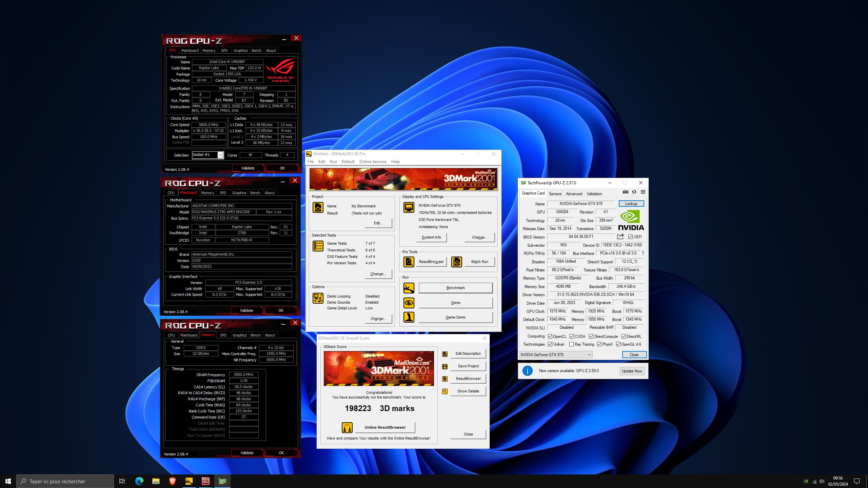Click the Batch Run button
The image size is (868, 488).
coord(479,262)
